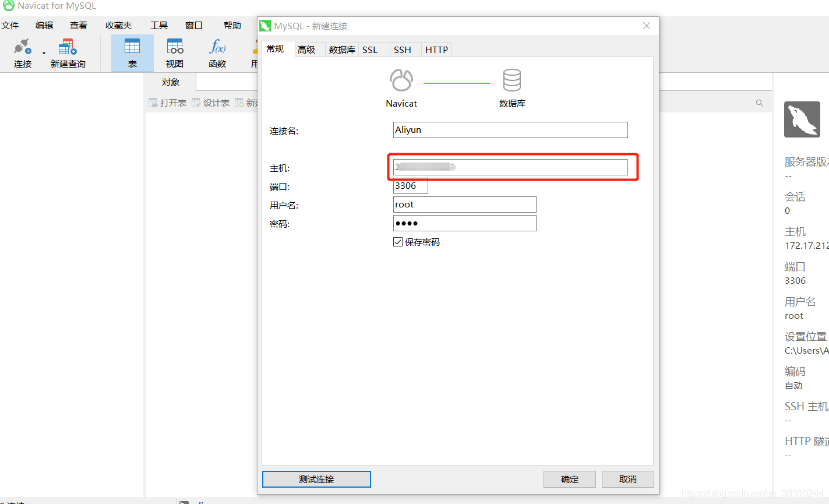Click the 设计表 (Design Table) icon button

click(x=210, y=103)
